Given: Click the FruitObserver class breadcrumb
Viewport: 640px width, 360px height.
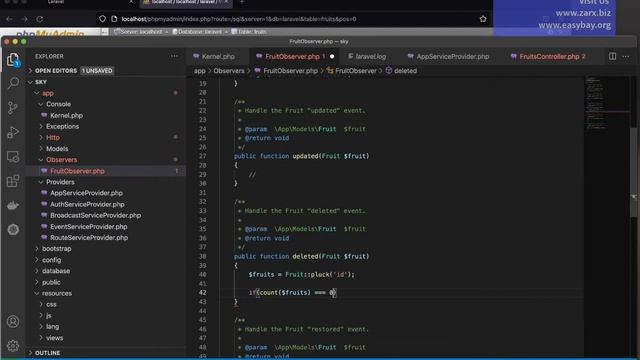Looking at the screenshot, I should [351, 71].
